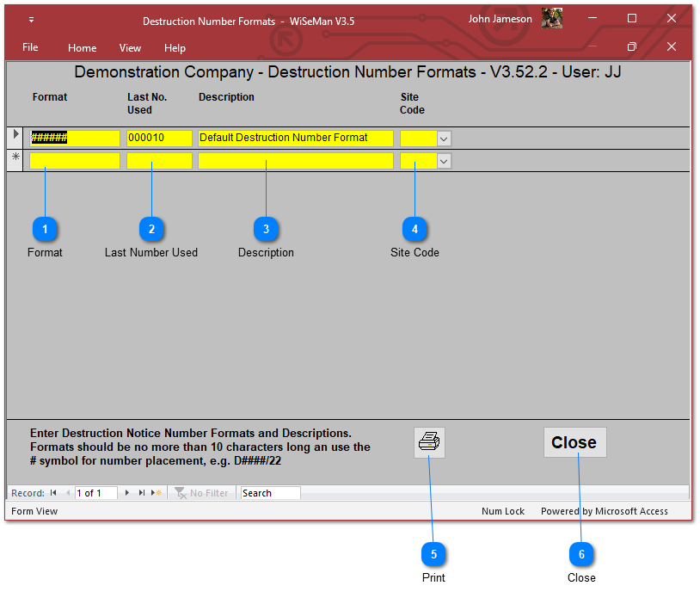Click the printer icon to print

coord(429,442)
